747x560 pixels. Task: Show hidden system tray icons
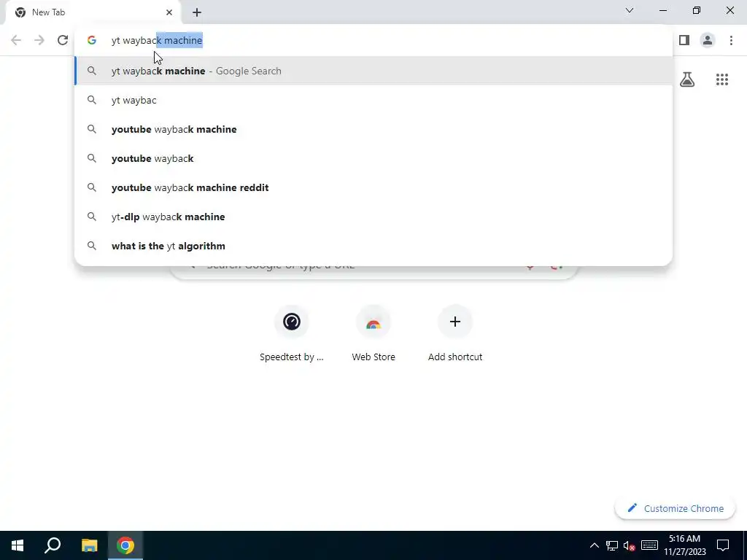[594, 545]
